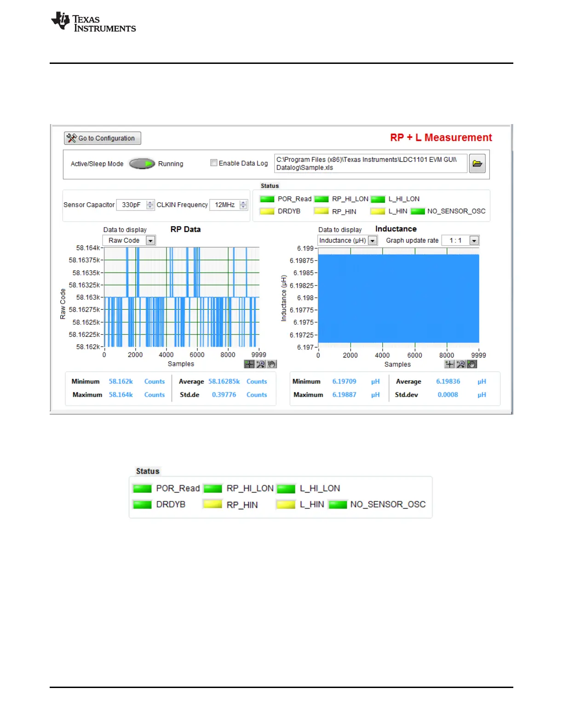Select RP Data graph pan hand tool
The image size is (563, 728).
point(271,364)
